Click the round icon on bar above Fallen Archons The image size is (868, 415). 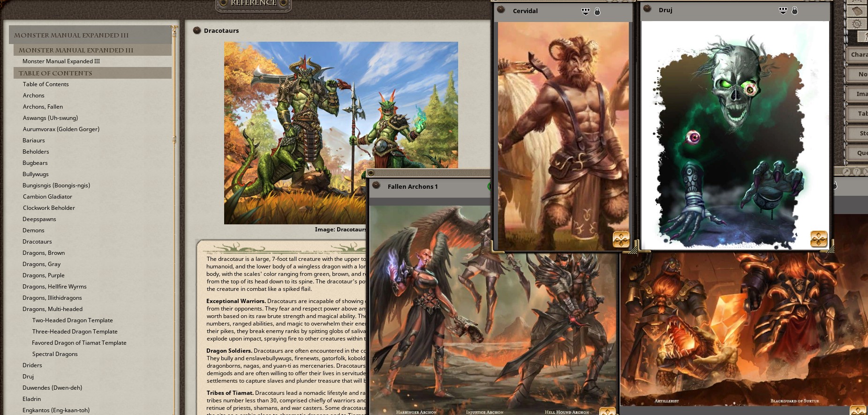pyautogui.click(x=371, y=173)
